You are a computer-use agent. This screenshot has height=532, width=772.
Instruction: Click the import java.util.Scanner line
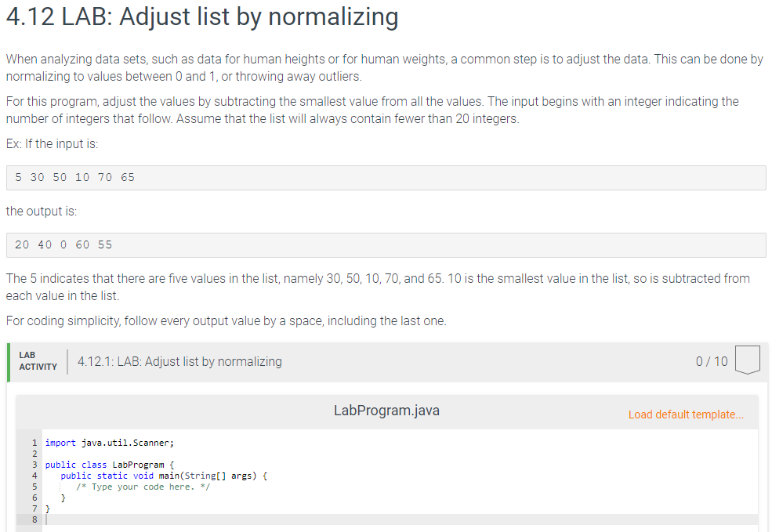(109, 443)
